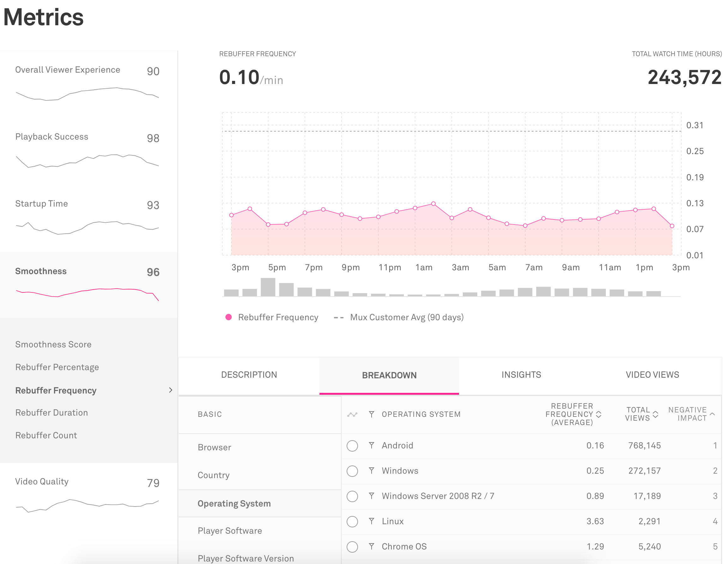
Task: Sort by Negative Impact column
Action: pyautogui.click(x=691, y=414)
